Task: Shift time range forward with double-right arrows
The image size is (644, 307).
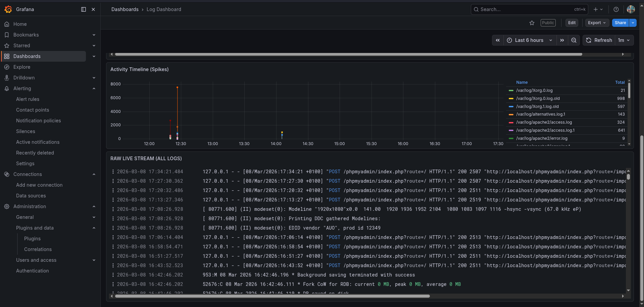Action: coord(562,40)
